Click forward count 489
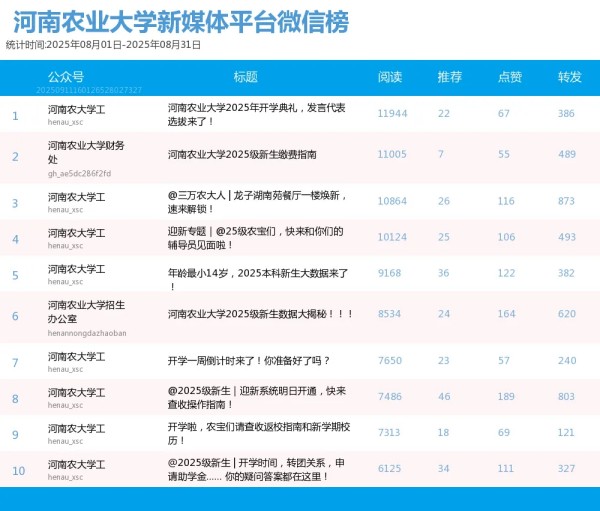The image size is (600, 511). click(x=567, y=154)
